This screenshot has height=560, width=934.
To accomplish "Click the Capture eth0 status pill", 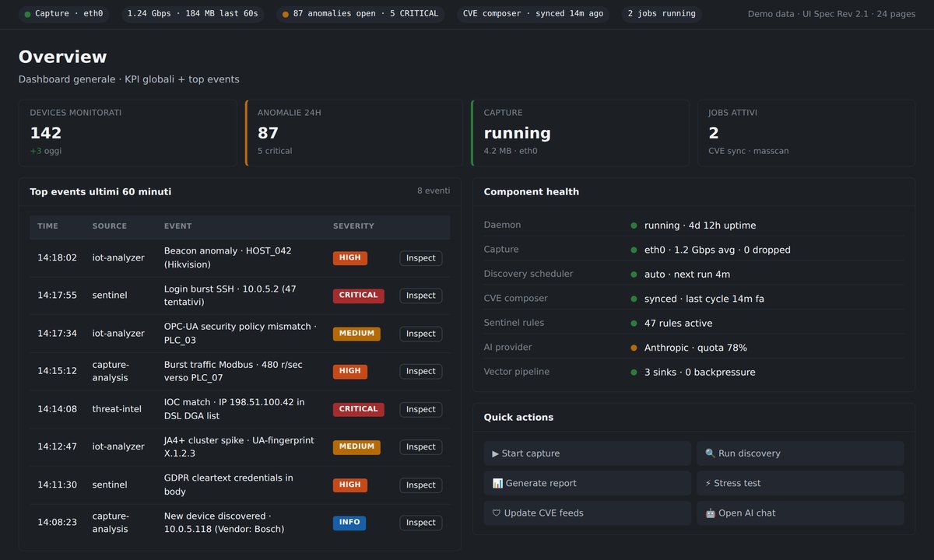I will [x=64, y=14].
